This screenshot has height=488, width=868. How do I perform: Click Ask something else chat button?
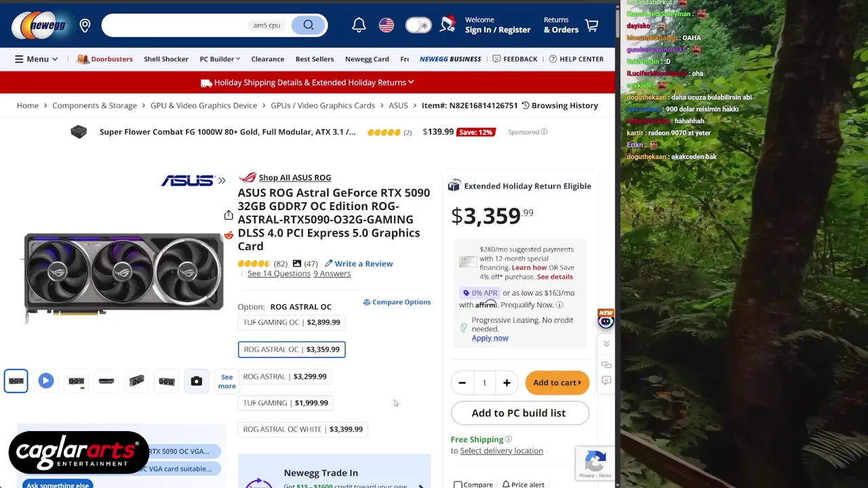pos(58,484)
